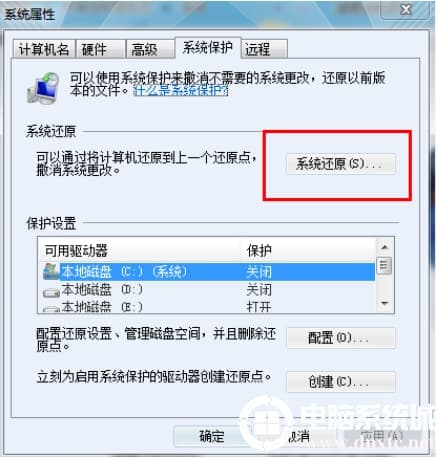
Task: Open the 什么是系统保护? help link
Action: pyautogui.click(x=181, y=90)
